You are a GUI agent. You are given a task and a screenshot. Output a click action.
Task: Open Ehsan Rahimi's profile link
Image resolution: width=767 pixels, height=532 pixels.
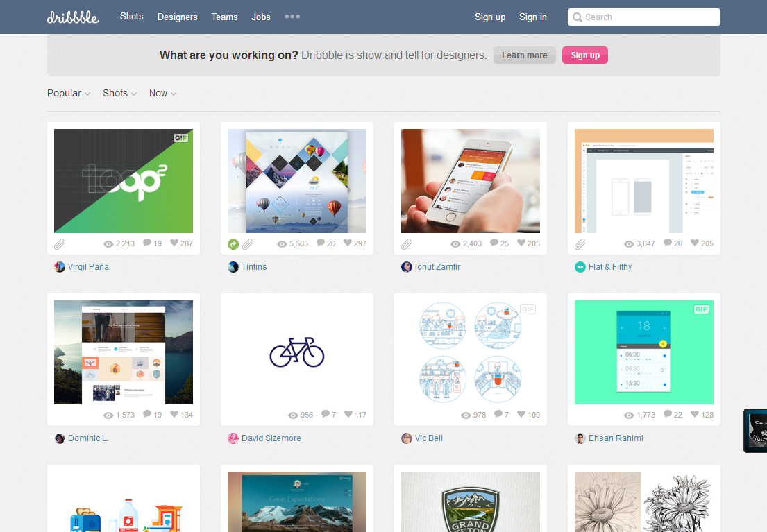tap(616, 438)
